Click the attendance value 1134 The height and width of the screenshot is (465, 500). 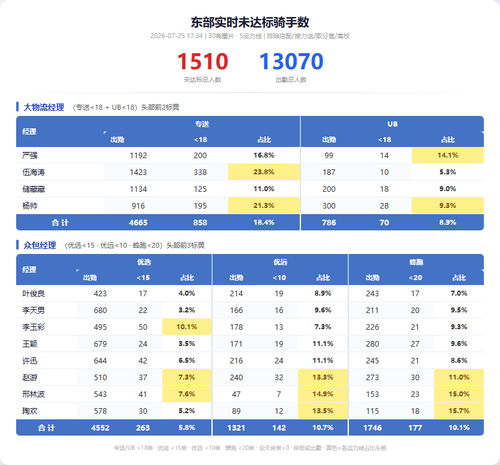[x=138, y=189]
